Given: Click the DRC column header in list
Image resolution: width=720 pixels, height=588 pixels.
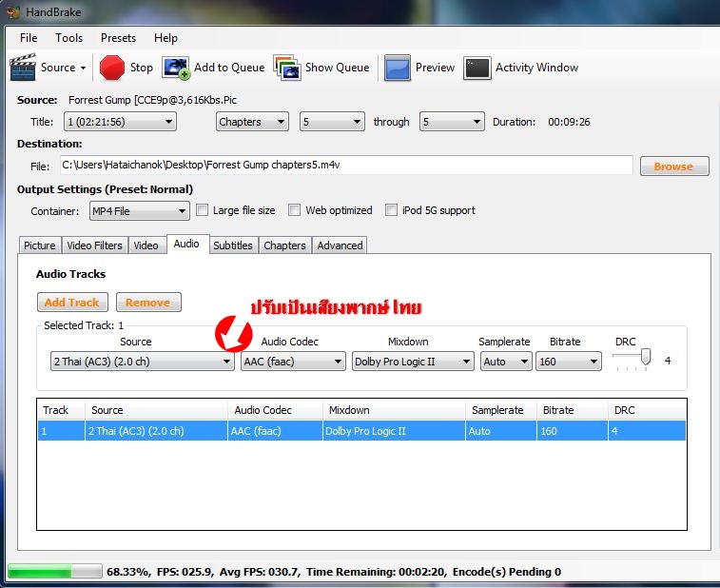Looking at the screenshot, I should click(648, 410).
